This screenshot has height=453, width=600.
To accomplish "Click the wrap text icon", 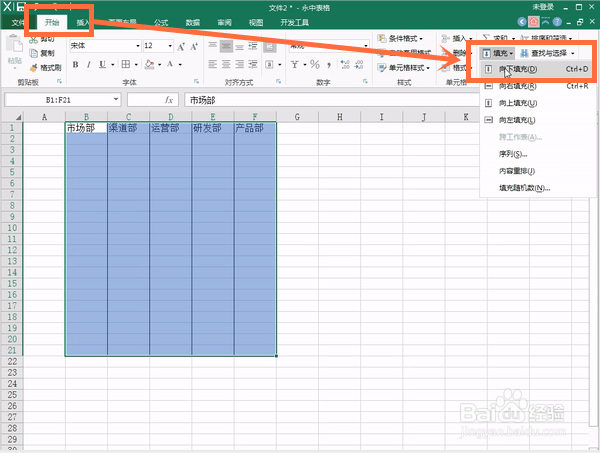I will (269, 47).
